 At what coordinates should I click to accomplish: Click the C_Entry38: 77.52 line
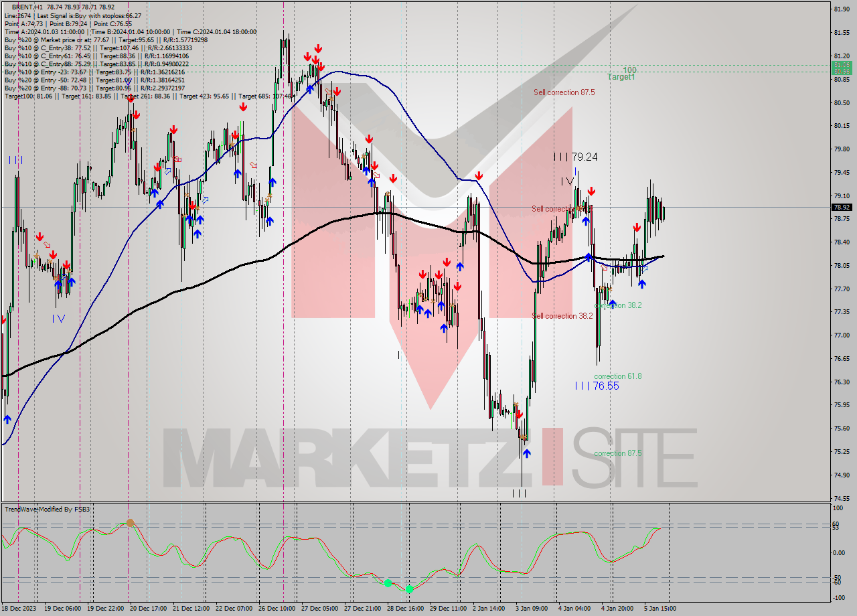[98, 48]
